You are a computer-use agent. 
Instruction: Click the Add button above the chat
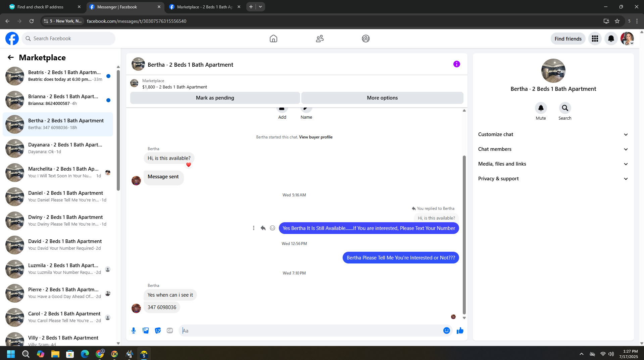(282, 113)
